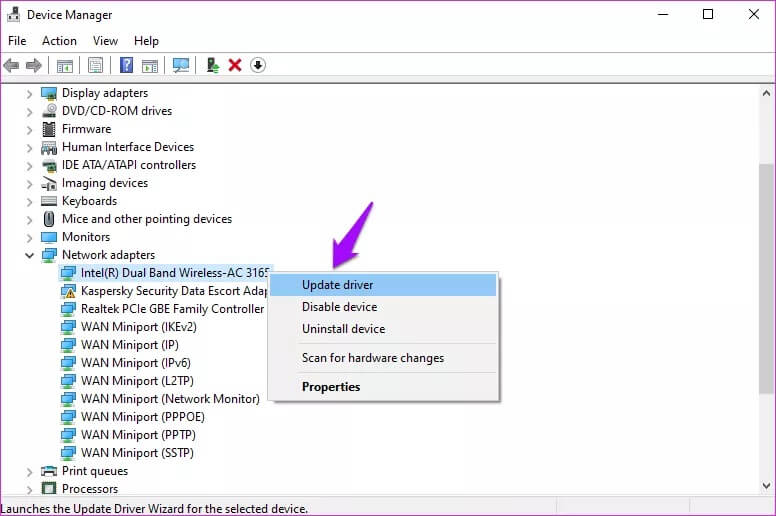Viewport: 776px width, 516px height.
Task: Minimize the Device Manager window
Action: coord(663,14)
